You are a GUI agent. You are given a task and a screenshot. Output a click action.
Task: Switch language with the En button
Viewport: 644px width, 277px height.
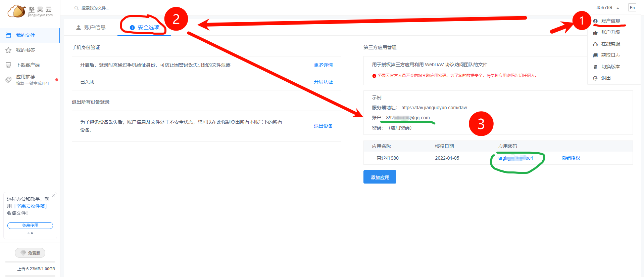click(632, 8)
